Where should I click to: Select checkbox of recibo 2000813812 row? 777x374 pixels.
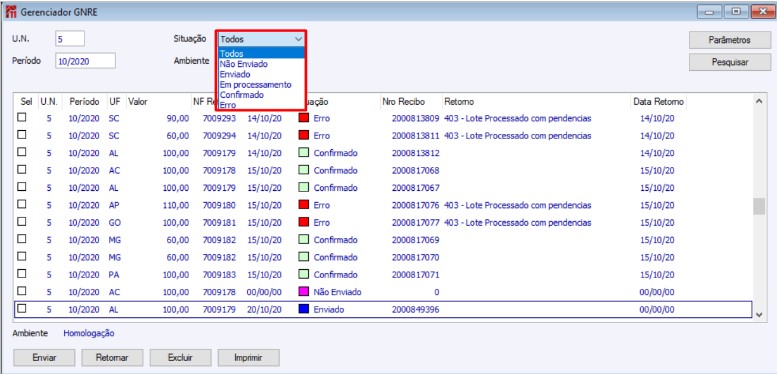tap(22, 153)
